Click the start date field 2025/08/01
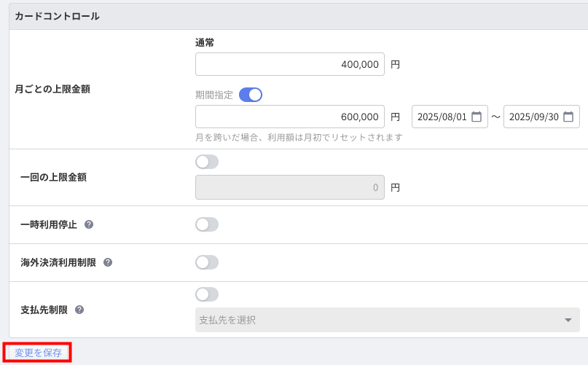588x365 pixels. 442,117
